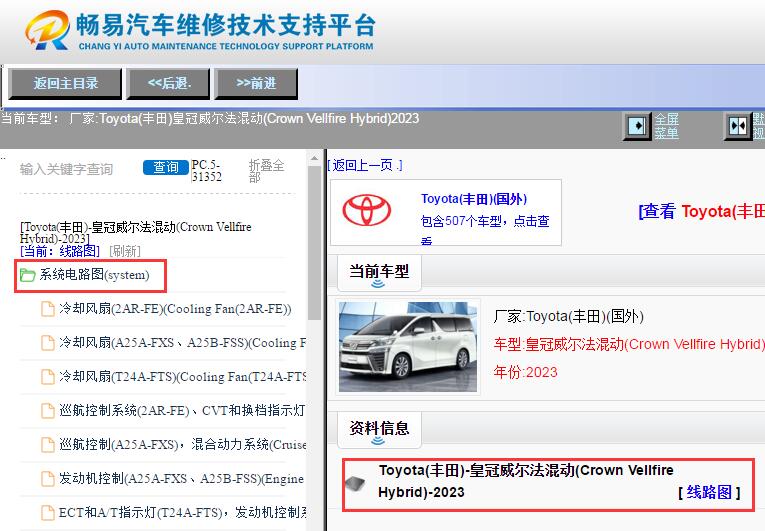
Task: Select the 资料信息 tab
Action: 379,428
